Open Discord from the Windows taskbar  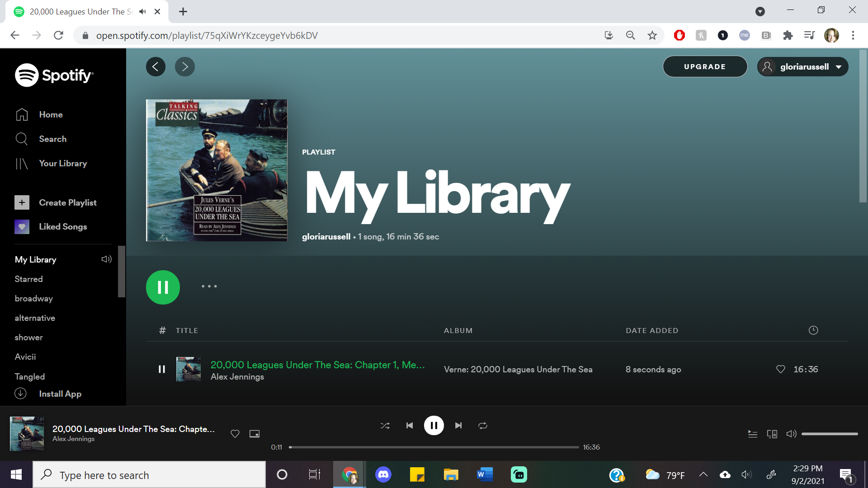click(383, 474)
